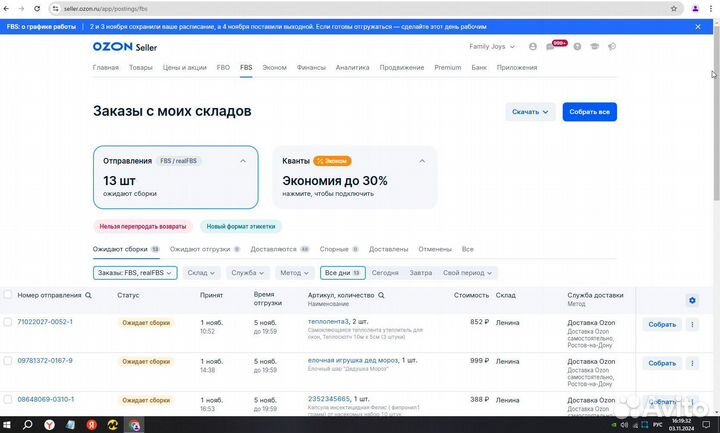Bookmark page with star icon
This screenshot has width=720, height=433.
click(674, 8)
